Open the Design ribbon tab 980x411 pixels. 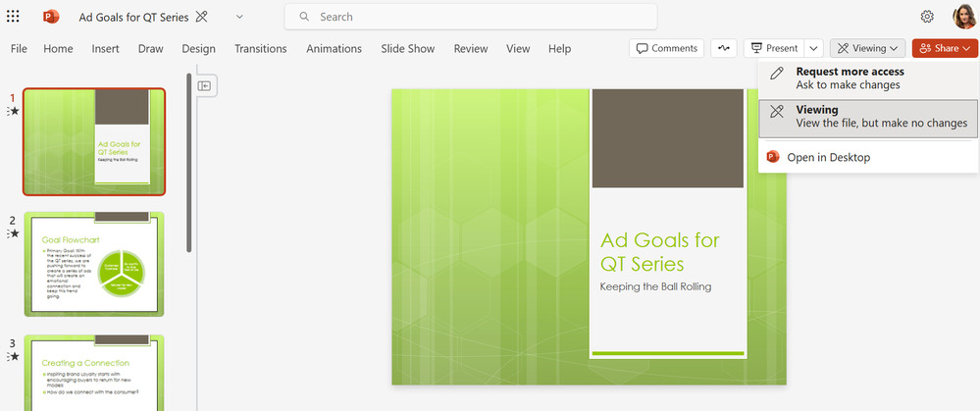pyautogui.click(x=199, y=49)
